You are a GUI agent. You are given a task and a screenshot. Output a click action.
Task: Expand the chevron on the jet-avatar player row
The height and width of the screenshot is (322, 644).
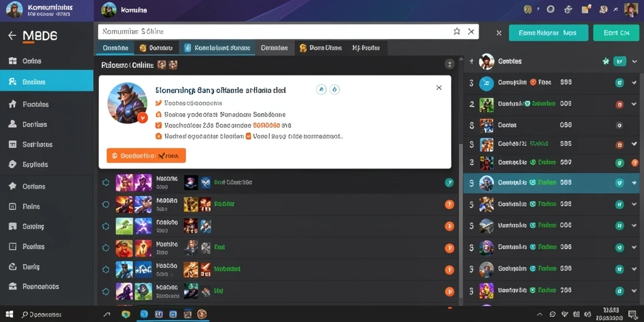coord(634,225)
